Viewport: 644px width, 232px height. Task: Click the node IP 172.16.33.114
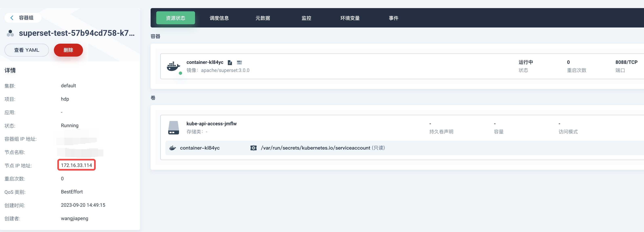77,165
